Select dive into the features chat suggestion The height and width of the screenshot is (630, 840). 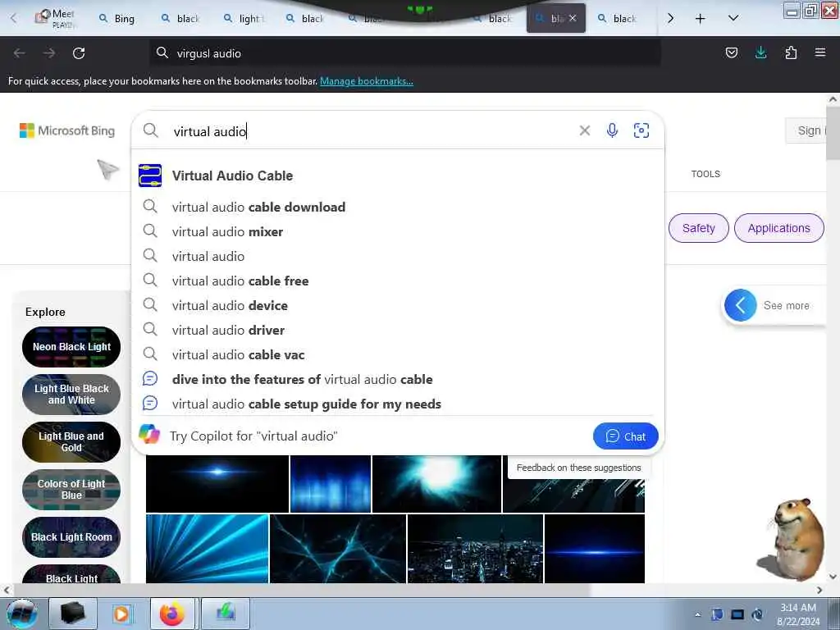[398, 379]
